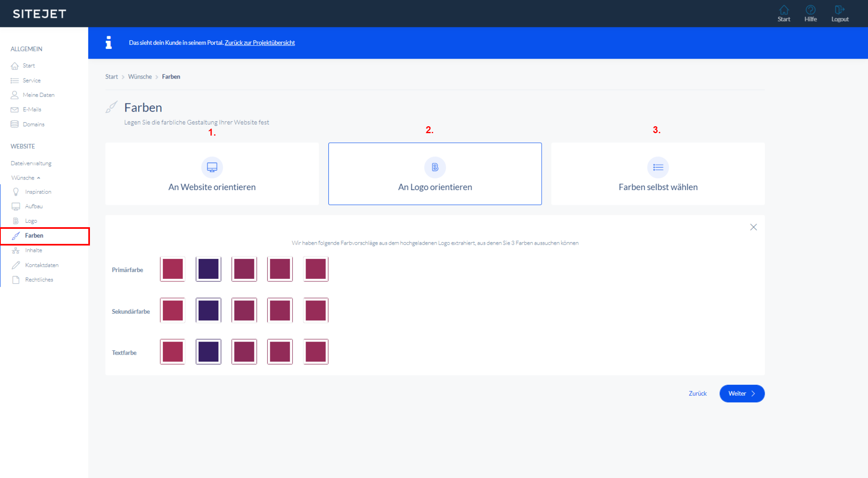Click Zurück zur Projektübersicht link
Image resolution: width=868 pixels, height=478 pixels.
point(260,43)
